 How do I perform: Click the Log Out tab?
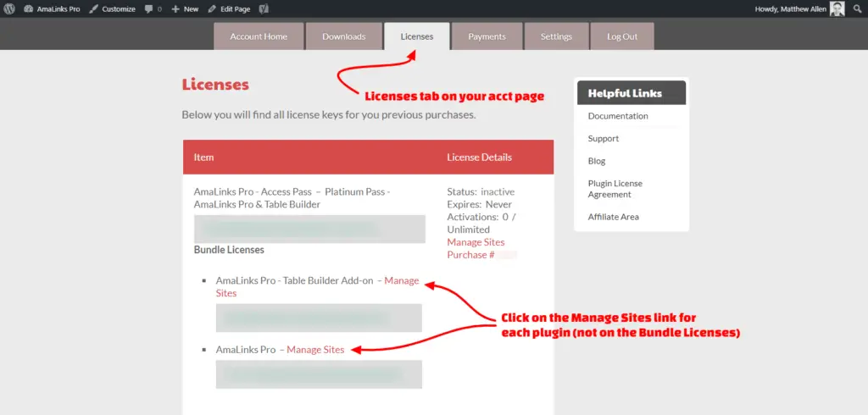tap(622, 36)
